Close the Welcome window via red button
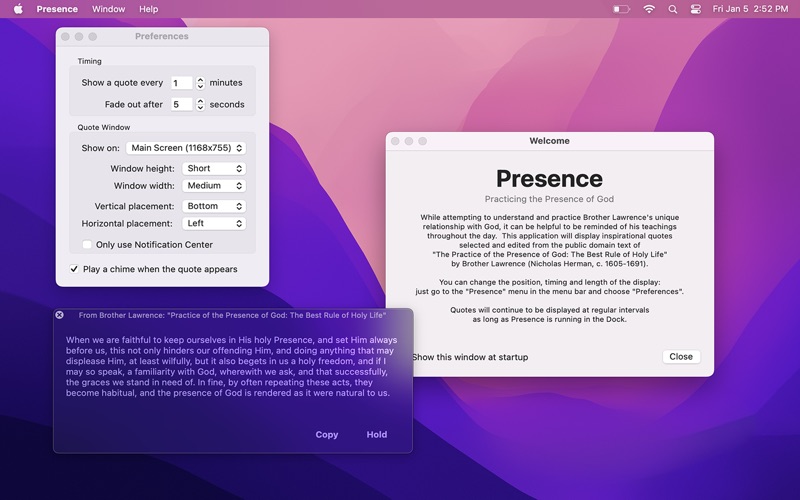Viewport: 800px width, 500px height. (x=395, y=141)
